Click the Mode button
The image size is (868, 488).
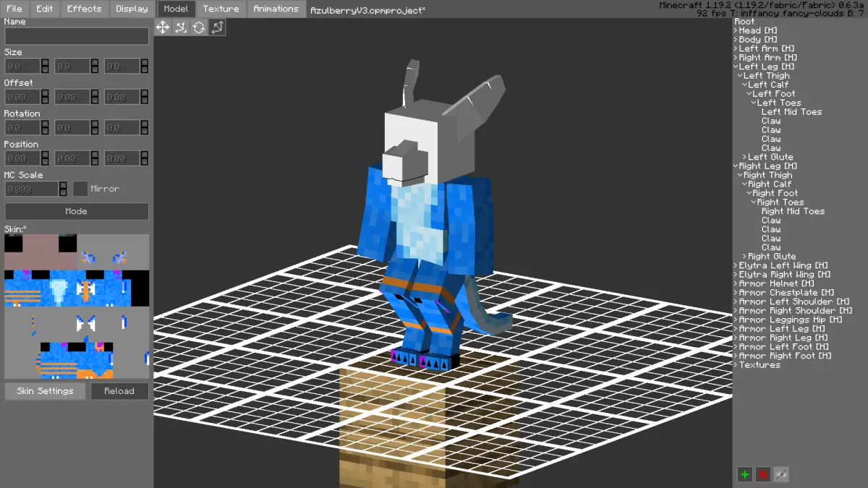(x=77, y=211)
